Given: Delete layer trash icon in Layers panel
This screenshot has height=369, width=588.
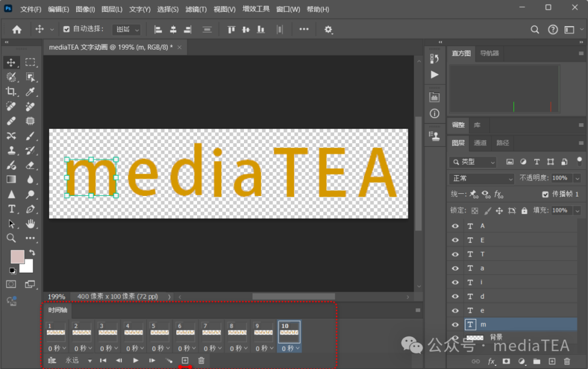Looking at the screenshot, I should (x=567, y=361).
